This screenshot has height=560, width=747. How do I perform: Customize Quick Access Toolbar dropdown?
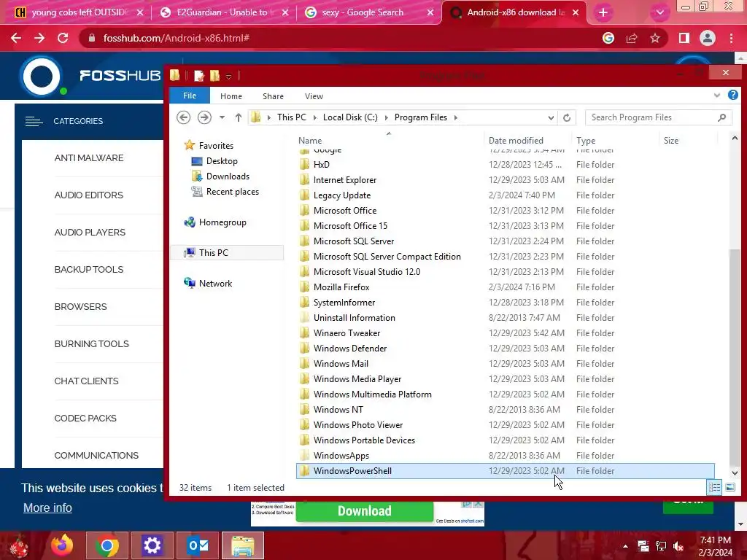click(x=228, y=76)
